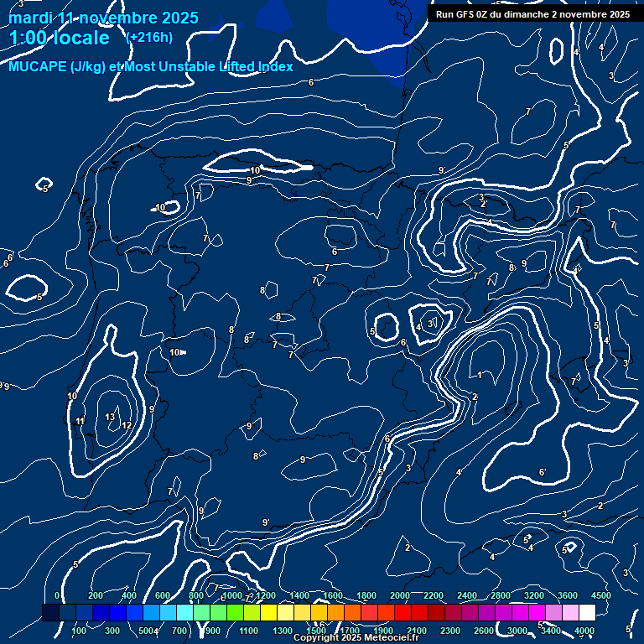Click the legend value '3200'
Image resolution: width=644 pixels, height=644 pixels.
click(534, 595)
